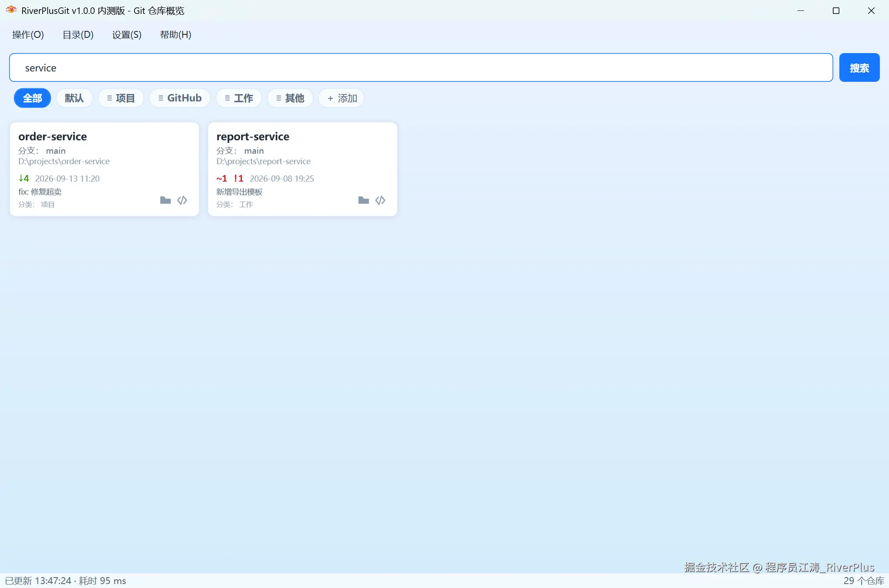Viewport: 889px width, 588px height.
Task: Click the !1 conflict indicator on report-service
Action: click(239, 178)
